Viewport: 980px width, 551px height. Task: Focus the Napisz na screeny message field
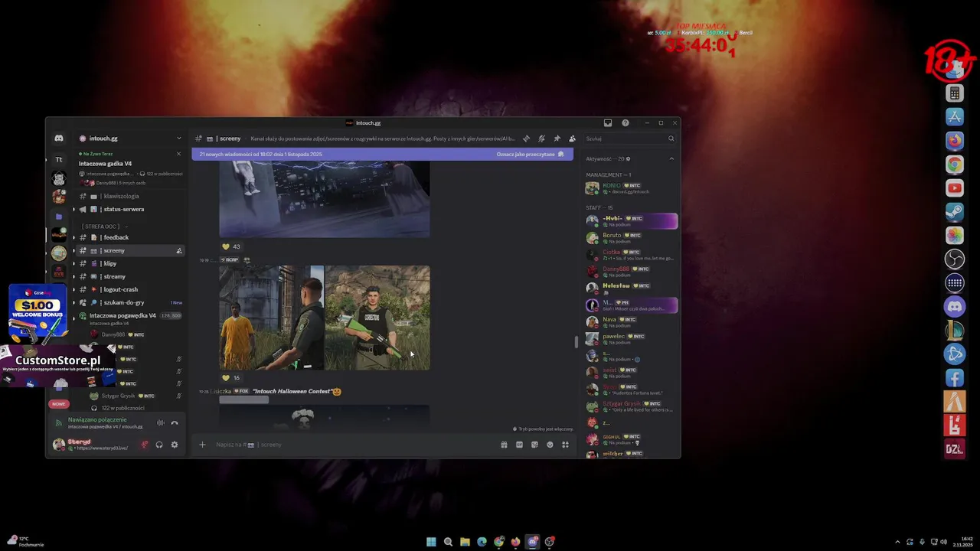[x=352, y=445]
